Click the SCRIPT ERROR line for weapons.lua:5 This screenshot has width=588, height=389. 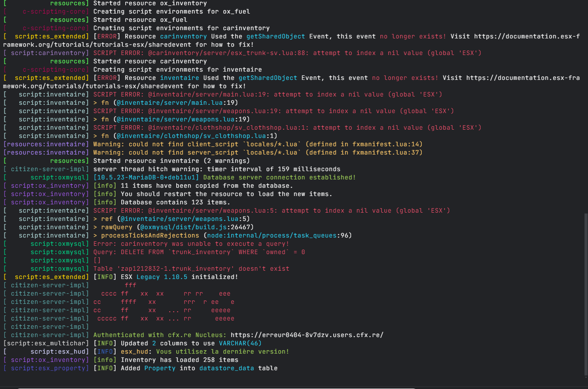272,210
